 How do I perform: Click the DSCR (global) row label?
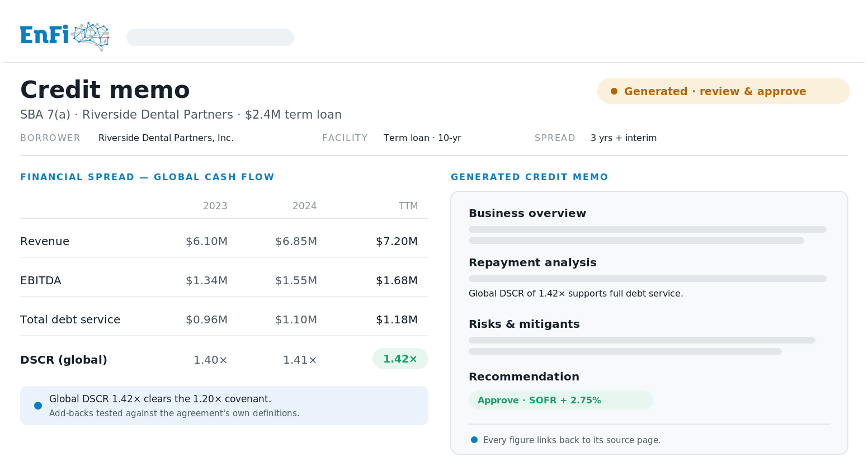[64, 360]
